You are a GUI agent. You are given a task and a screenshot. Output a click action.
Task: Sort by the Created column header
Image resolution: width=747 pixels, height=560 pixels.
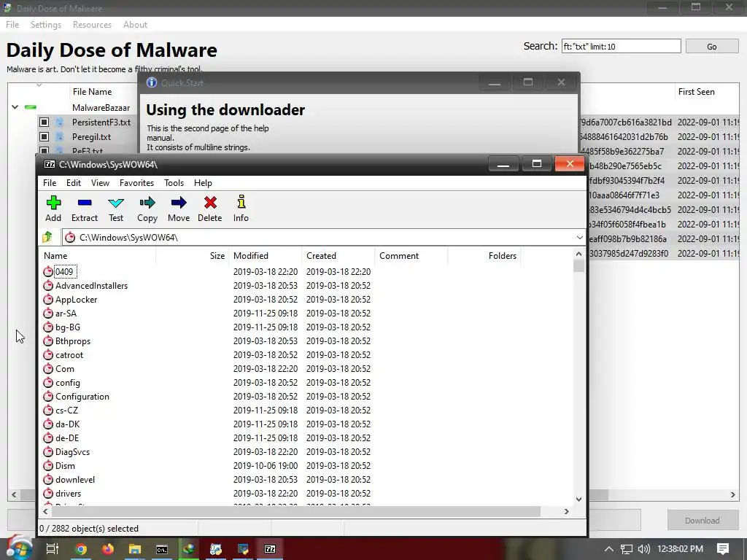338,256
